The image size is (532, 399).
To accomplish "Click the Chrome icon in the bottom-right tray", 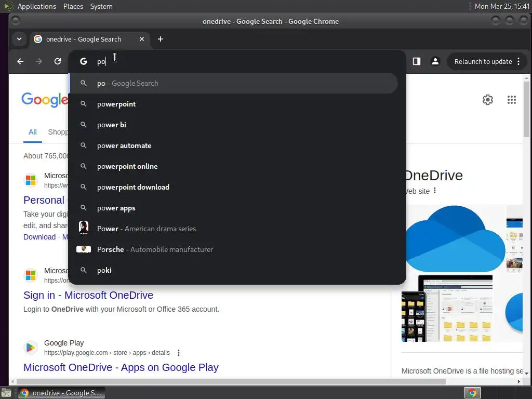I will click(472, 393).
